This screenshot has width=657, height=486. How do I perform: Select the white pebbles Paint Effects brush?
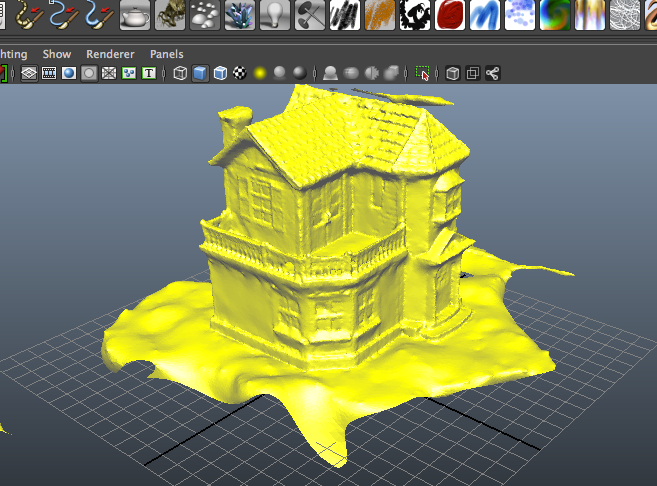(x=205, y=15)
